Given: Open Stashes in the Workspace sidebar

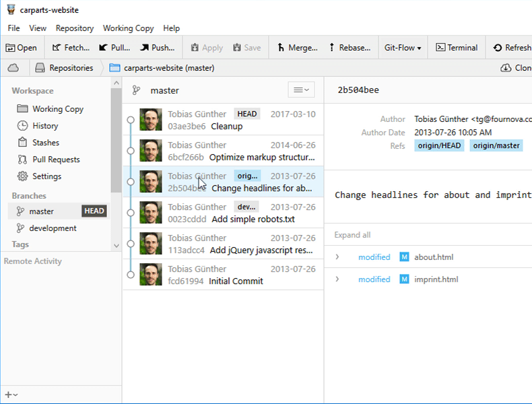Looking at the screenshot, I should [46, 143].
